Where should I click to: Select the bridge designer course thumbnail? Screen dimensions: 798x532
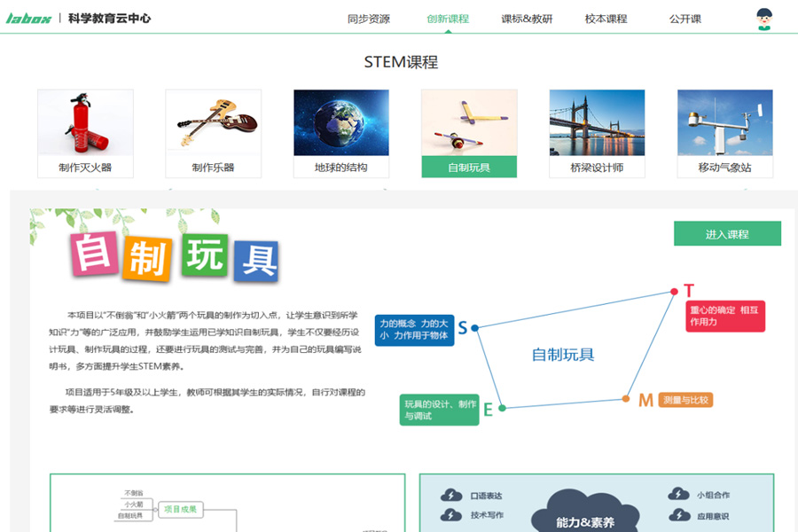click(x=597, y=122)
